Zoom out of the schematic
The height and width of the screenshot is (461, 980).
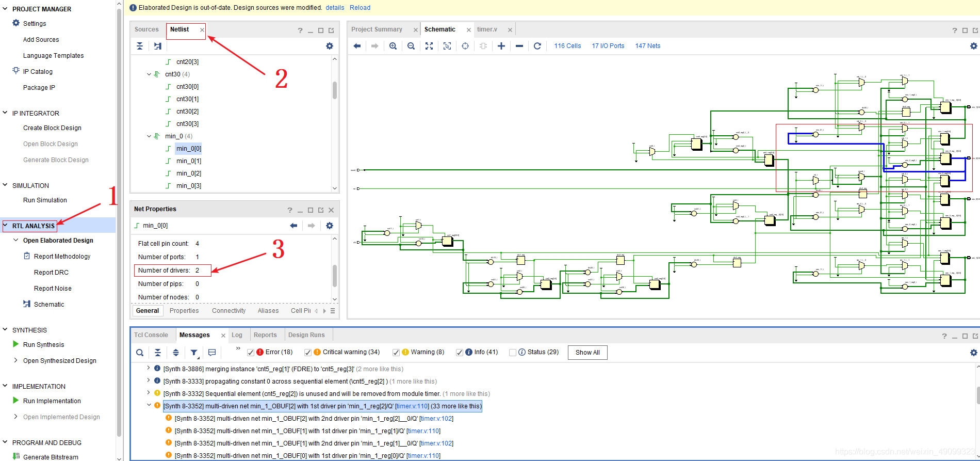pyautogui.click(x=411, y=46)
